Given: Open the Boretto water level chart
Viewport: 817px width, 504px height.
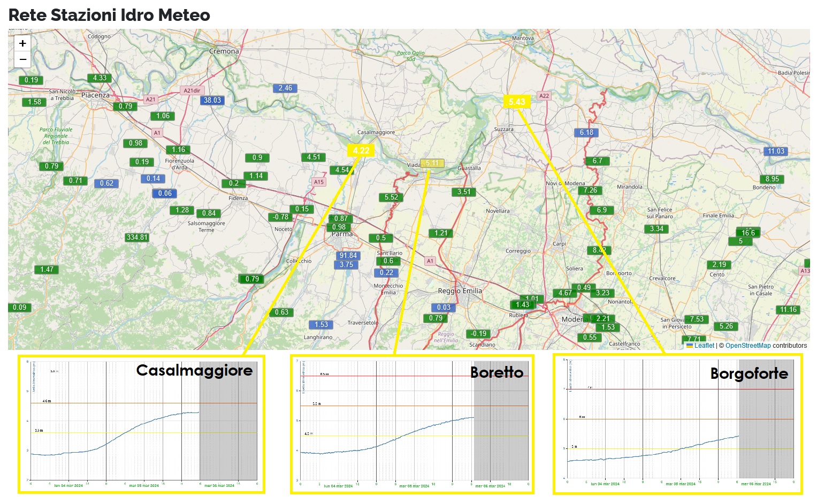Looking at the screenshot, I should click(x=412, y=424).
